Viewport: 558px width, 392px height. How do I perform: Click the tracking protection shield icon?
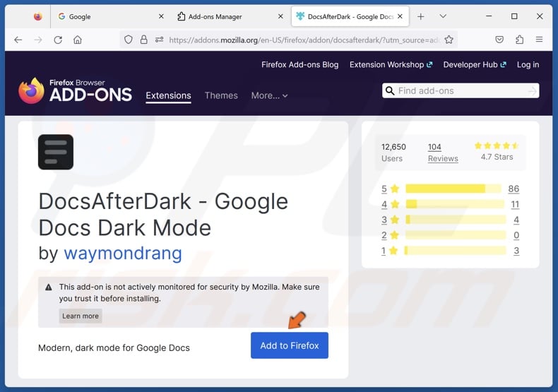tap(129, 40)
